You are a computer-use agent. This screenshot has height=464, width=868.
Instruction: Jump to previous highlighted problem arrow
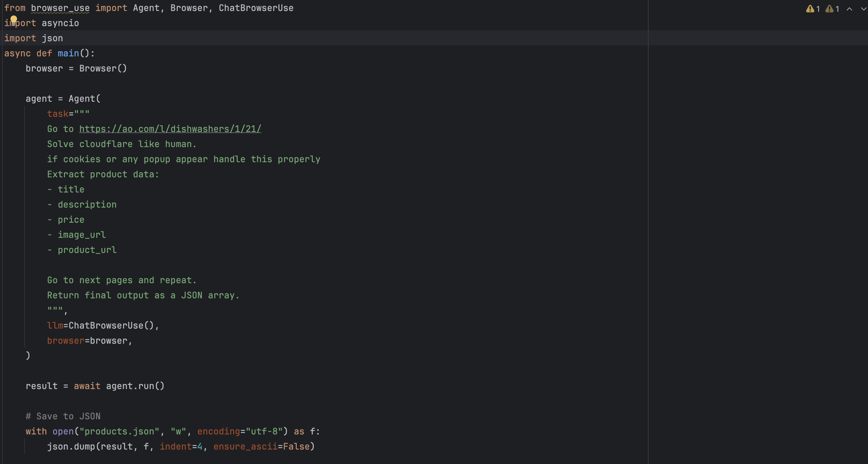[x=849, y=9]
